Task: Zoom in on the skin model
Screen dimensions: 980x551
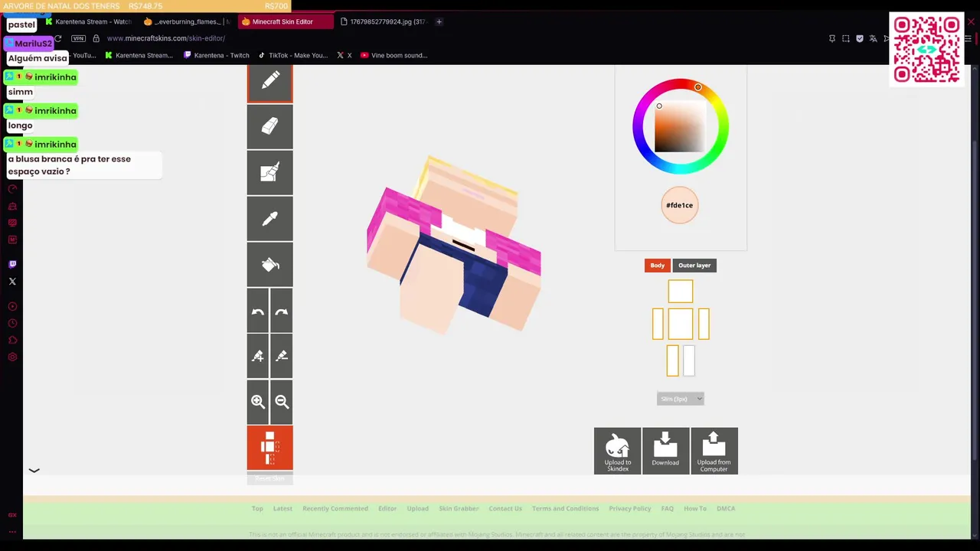Action: [258, 402]
